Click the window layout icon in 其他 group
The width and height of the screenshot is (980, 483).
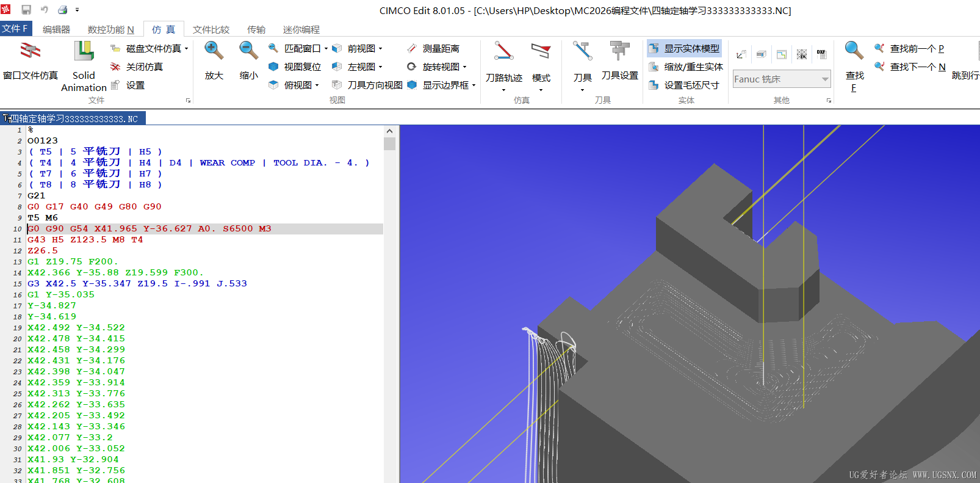(x=782, y=54)
